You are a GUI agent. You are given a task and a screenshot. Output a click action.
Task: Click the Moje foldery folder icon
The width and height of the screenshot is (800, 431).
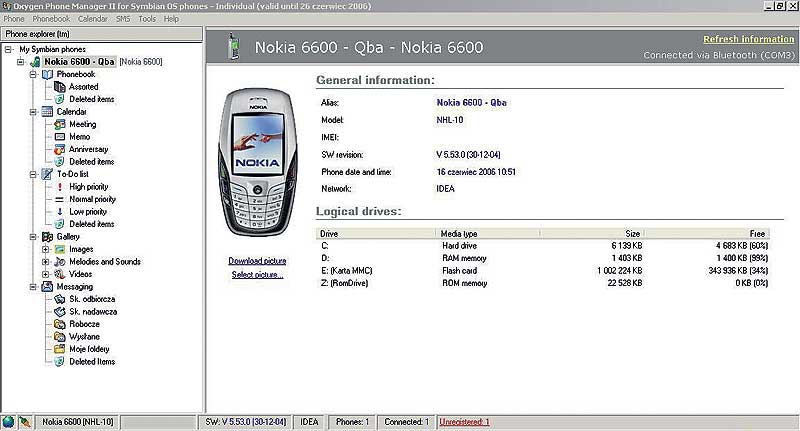(x=60, y=349)
